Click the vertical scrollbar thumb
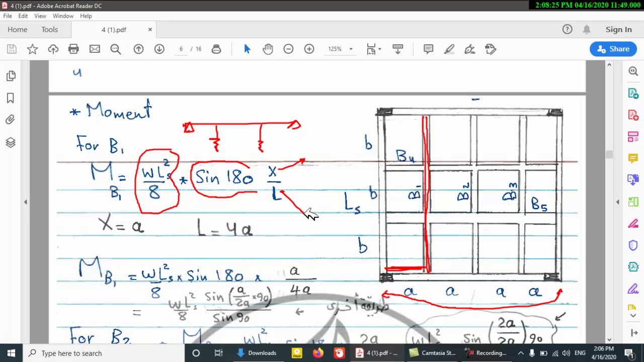The height and width of the screenshot is (362, 644). 609,154
